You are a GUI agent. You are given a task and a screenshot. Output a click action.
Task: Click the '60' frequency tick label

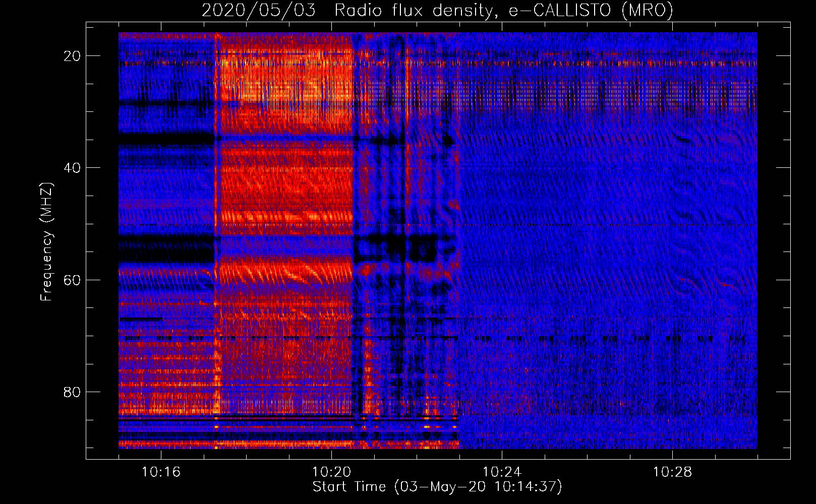coord(72,280)
